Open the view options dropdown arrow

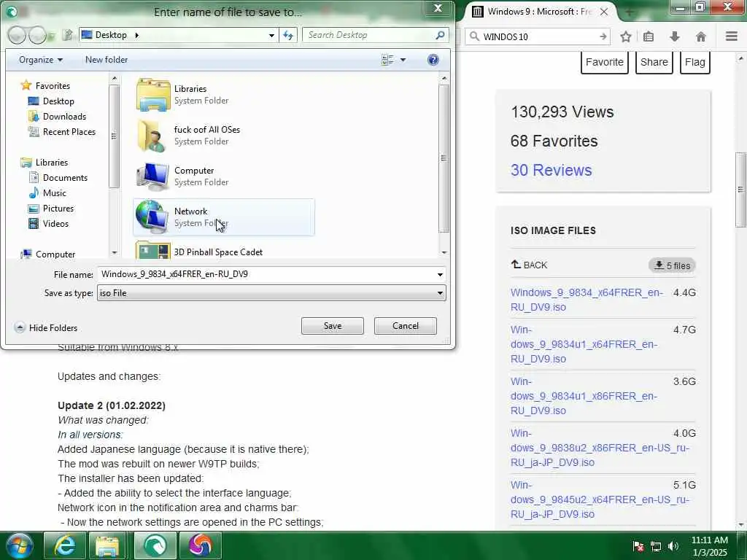point(403,60)
